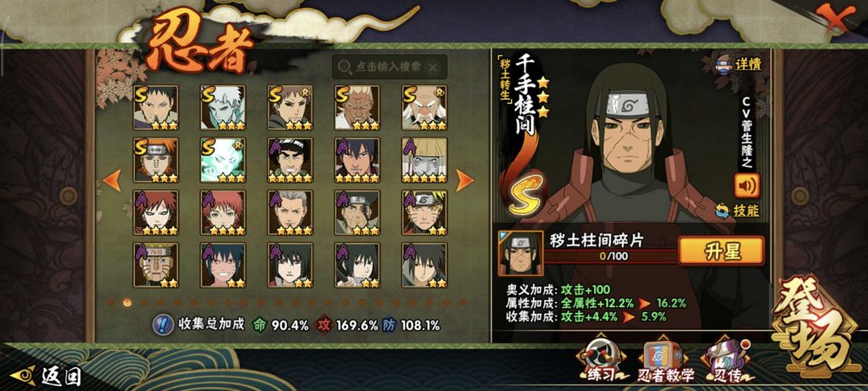Select the second page indicator dot
Image resolution: width=868 pixels, height=391 pixels.
pyautogui.click(x=127, y=303)
